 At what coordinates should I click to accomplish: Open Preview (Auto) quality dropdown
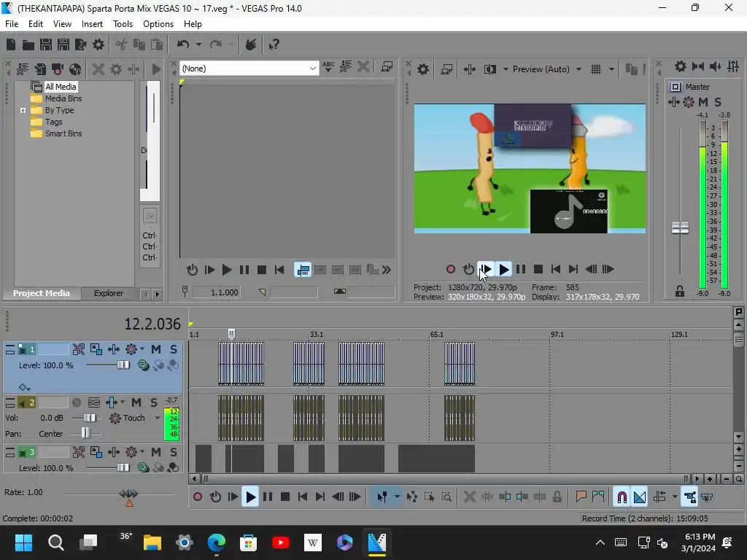point(578,69)
